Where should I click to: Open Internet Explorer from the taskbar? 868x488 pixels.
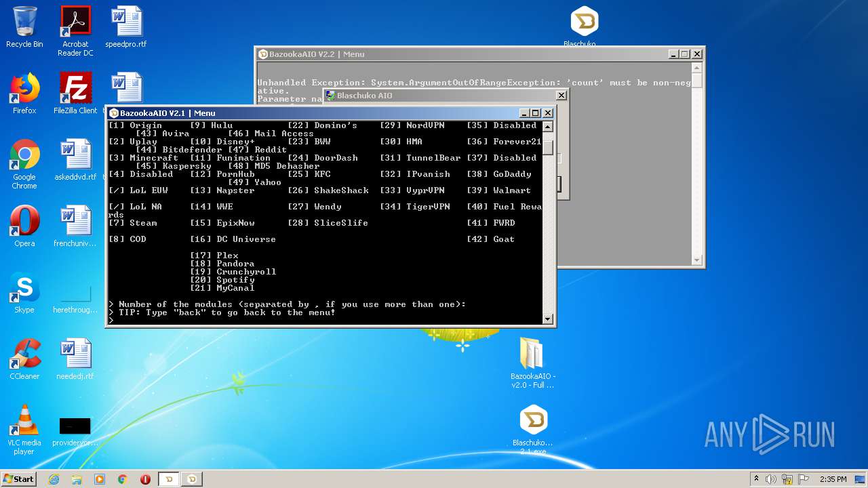click(x=54, y=479)
